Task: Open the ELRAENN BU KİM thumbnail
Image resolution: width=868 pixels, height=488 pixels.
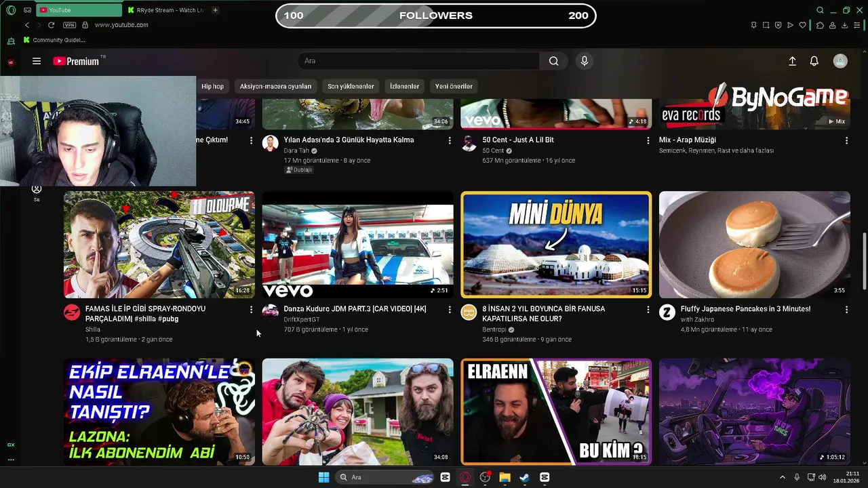Action: pyautogui.click(x=556, y=411)
